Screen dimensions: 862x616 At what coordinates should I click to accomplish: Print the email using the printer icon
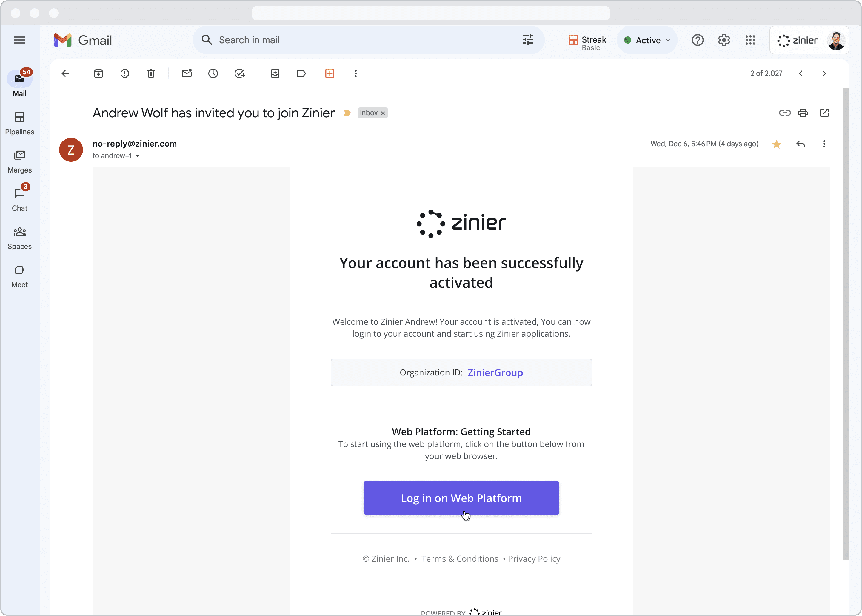(803, 113)
